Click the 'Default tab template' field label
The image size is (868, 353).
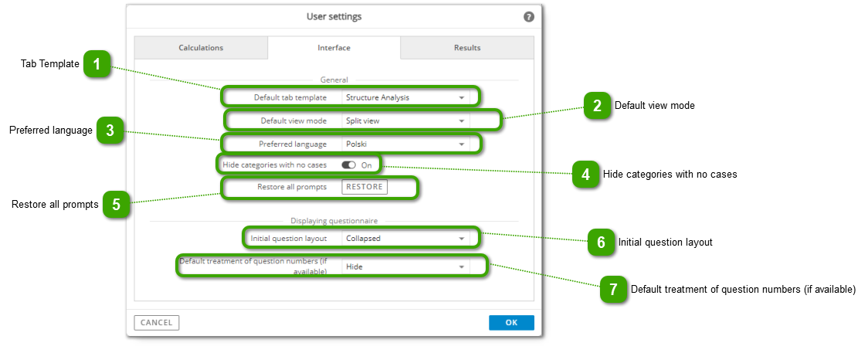(290, 97)
